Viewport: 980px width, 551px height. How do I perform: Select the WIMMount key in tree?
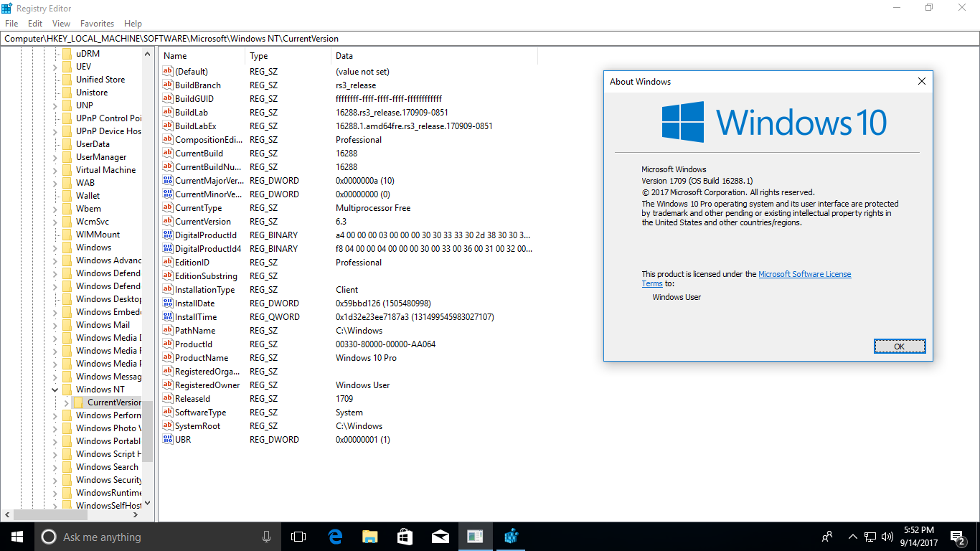[98, 235]
